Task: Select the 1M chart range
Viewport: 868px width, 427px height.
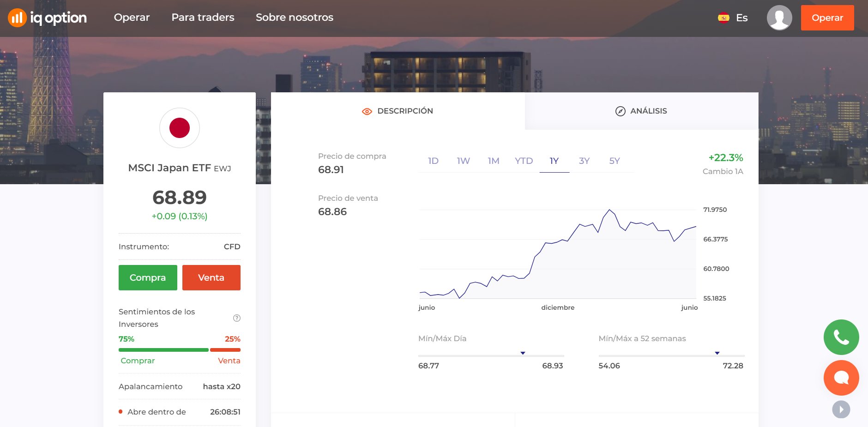Action: 494,161
